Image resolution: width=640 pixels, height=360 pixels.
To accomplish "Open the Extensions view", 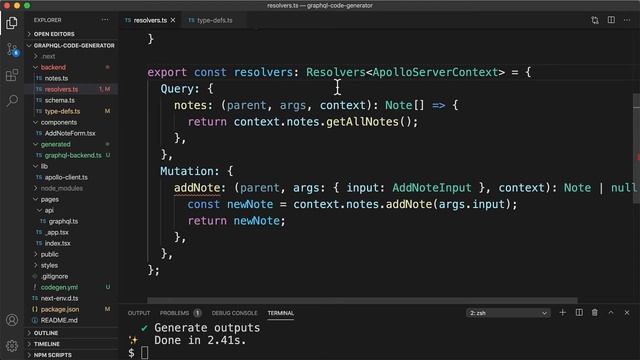I will tap(12, 75).
